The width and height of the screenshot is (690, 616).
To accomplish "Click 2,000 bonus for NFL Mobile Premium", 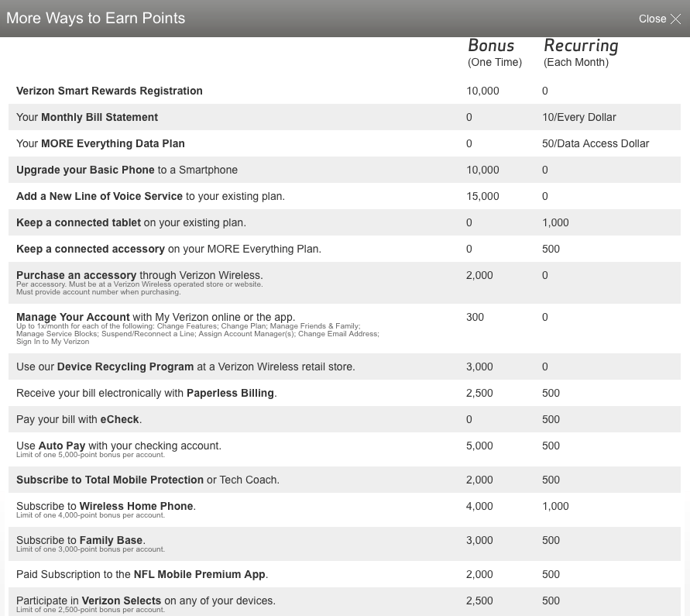I will (x=479, y=575).
